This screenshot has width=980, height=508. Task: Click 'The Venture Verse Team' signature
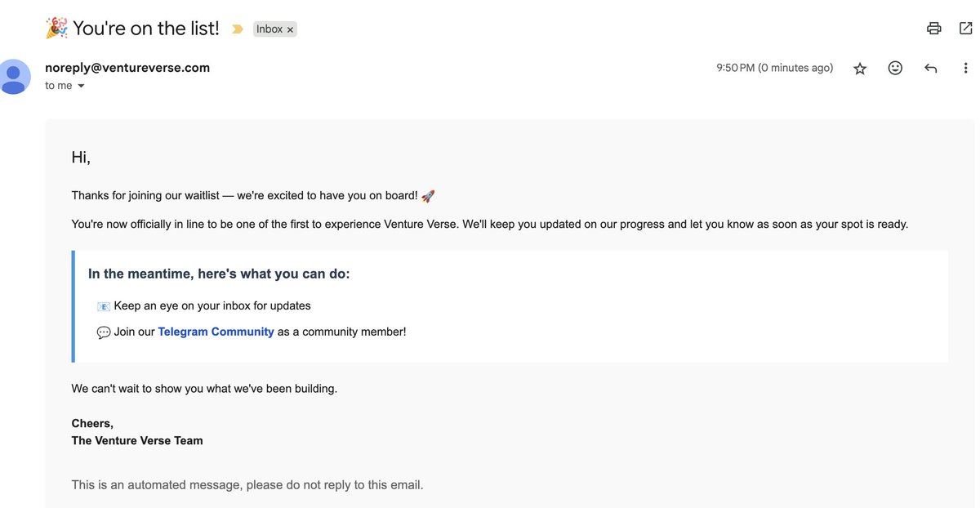(137, 440)
